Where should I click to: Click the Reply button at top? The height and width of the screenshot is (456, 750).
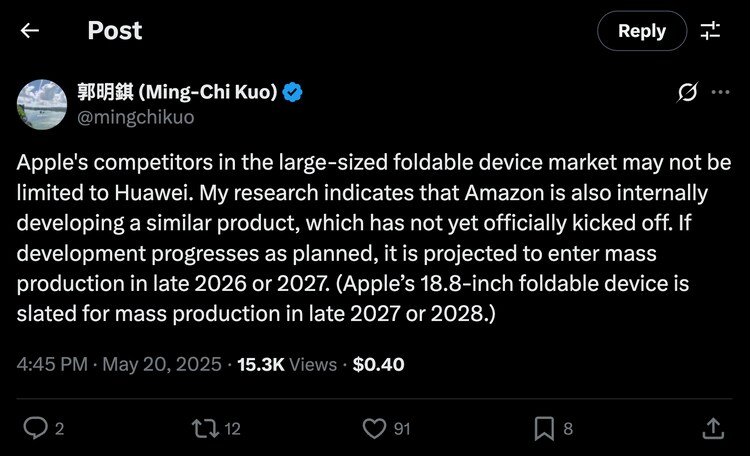[641, 31]
